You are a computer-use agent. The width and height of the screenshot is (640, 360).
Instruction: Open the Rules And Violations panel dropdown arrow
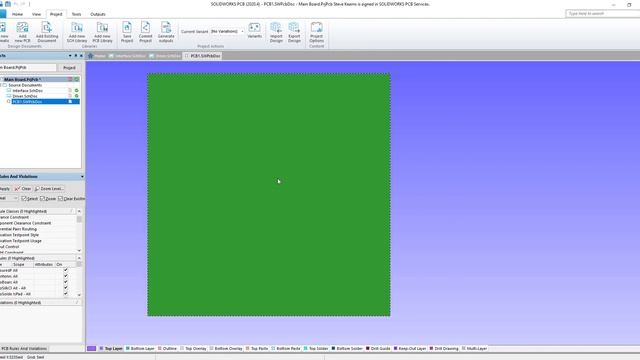(x=82, y=177)
